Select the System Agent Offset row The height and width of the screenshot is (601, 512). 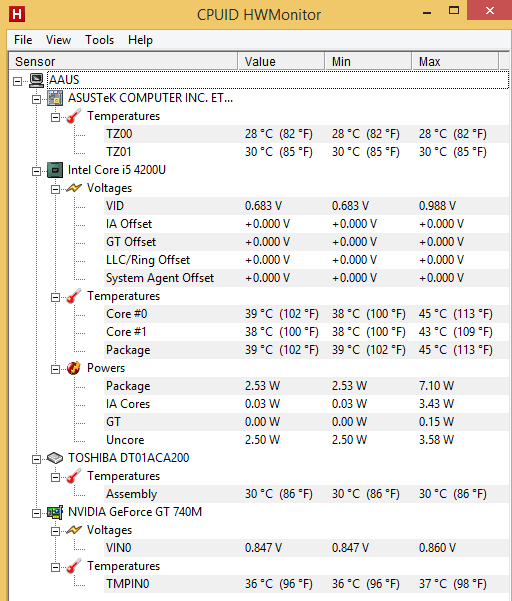pyautogui.click(x=306, y=278)
